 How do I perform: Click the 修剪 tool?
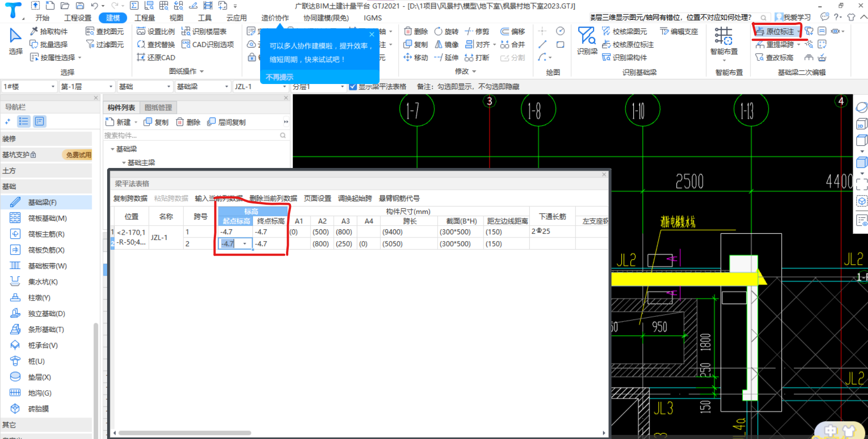[477, 31]
